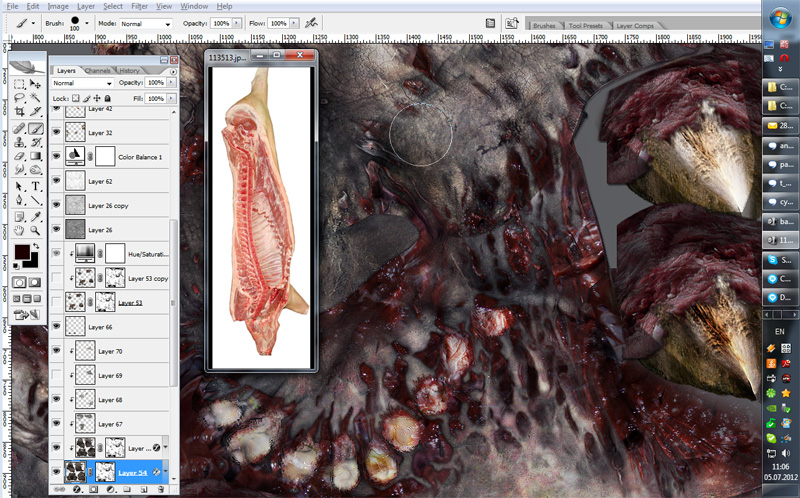Delete layer using the trash icon
The image size is (800, 498).
click(161, 490)
